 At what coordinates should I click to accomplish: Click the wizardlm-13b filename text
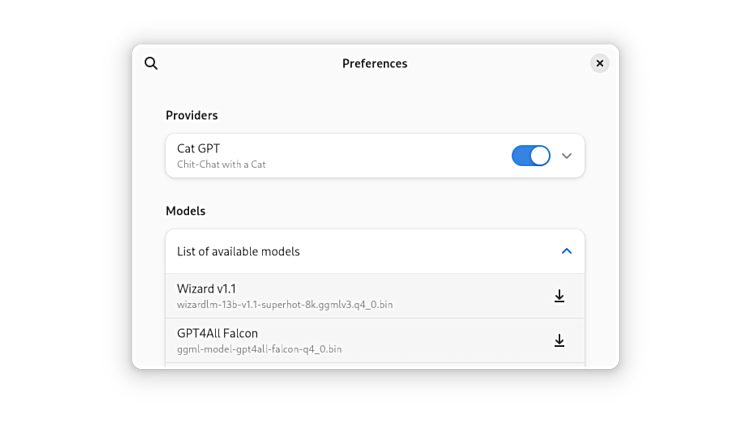pyautogui.click(x=285, y=305)
